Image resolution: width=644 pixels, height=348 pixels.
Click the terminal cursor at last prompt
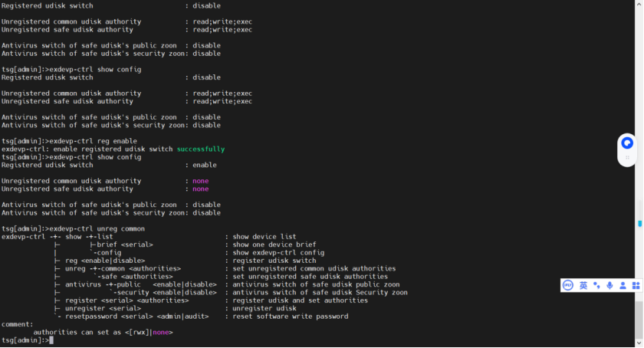click(x=51, y=340)
